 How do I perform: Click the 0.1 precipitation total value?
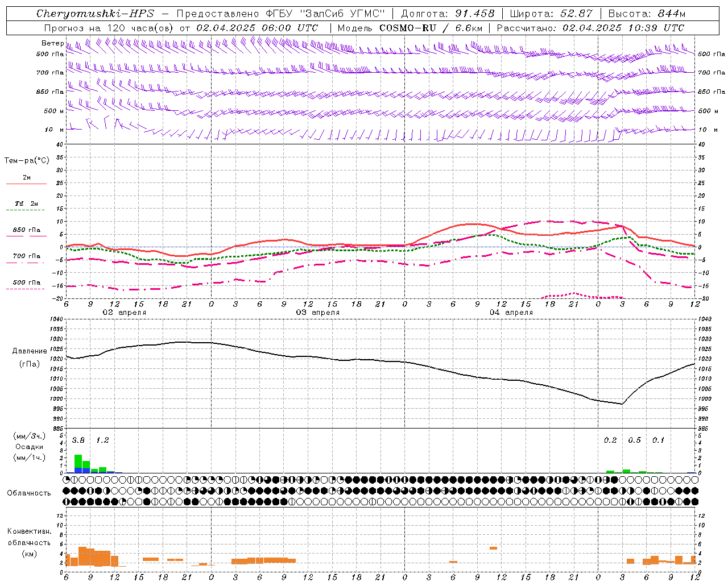658,440
